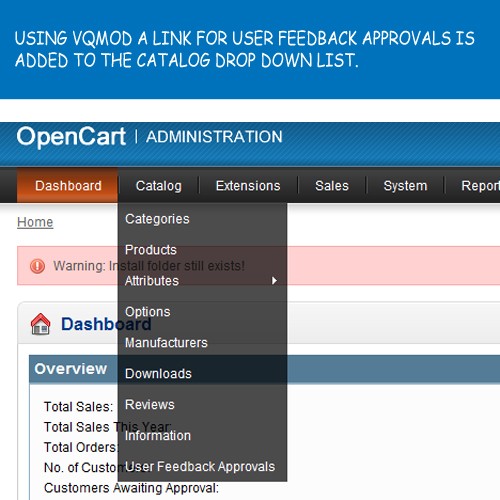Open the Catalog menu
The width and height of the screenshot is (500, 500).
point(159,186)
